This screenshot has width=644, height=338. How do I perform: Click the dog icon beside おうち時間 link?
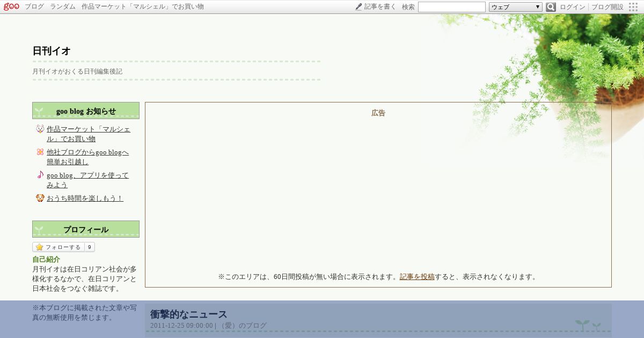(40, 198)
